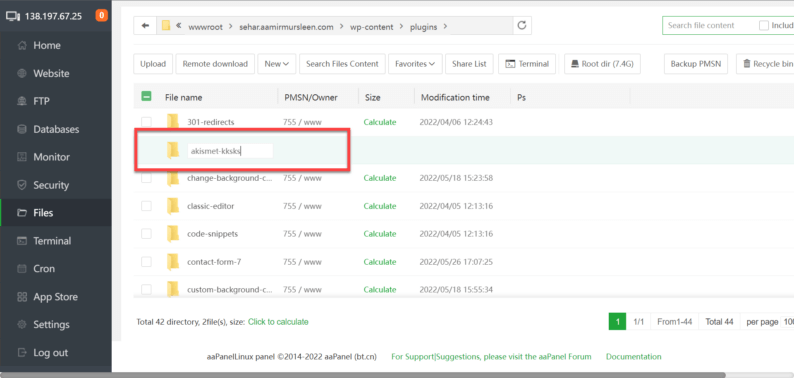The width and height of the screenshot is (794, 378).
Task: Click the code-snippets folder icon
Action: [x=173, y=234]
